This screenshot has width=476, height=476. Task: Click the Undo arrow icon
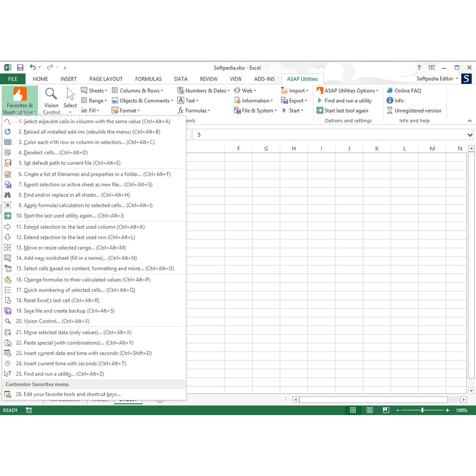pos(33,67)
